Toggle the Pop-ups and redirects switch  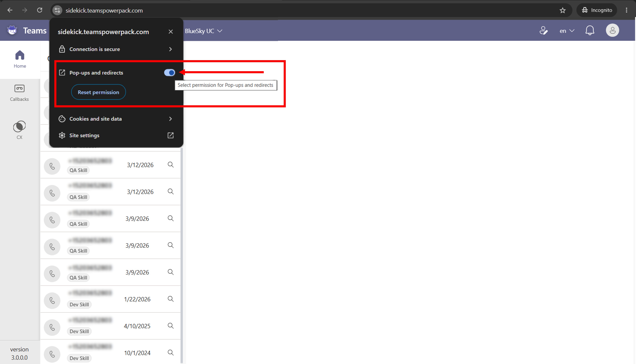pos(170,73)
